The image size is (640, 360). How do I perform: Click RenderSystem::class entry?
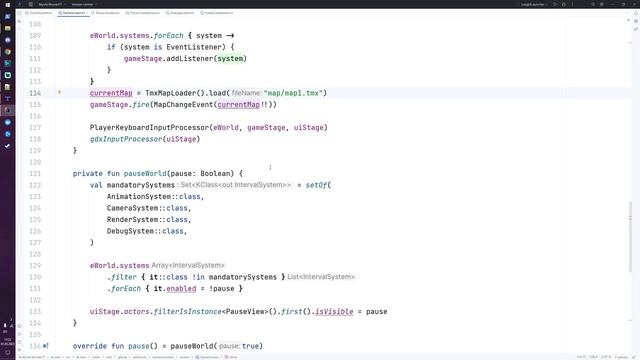click(147, 219)
